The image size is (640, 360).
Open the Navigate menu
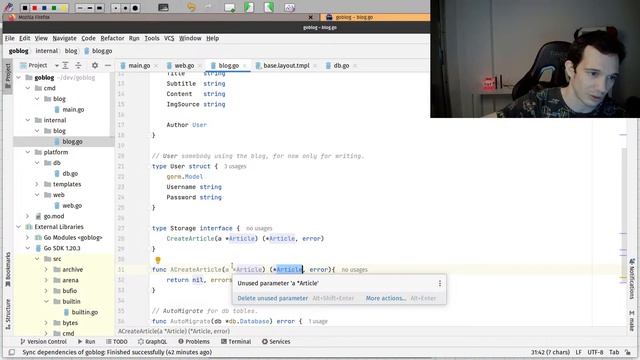pyautogui.click(x=64, y=38)
